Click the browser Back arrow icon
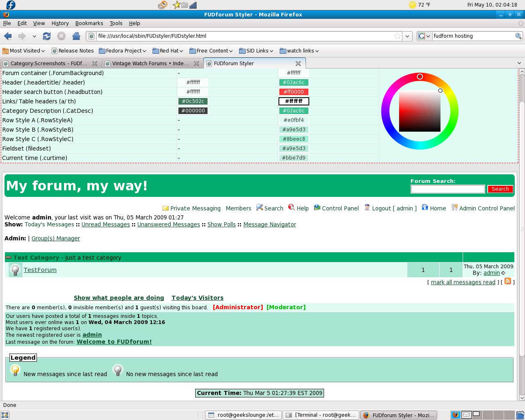Image resolution: width=525 pixels, height=420 pixels. click(8, 36)
